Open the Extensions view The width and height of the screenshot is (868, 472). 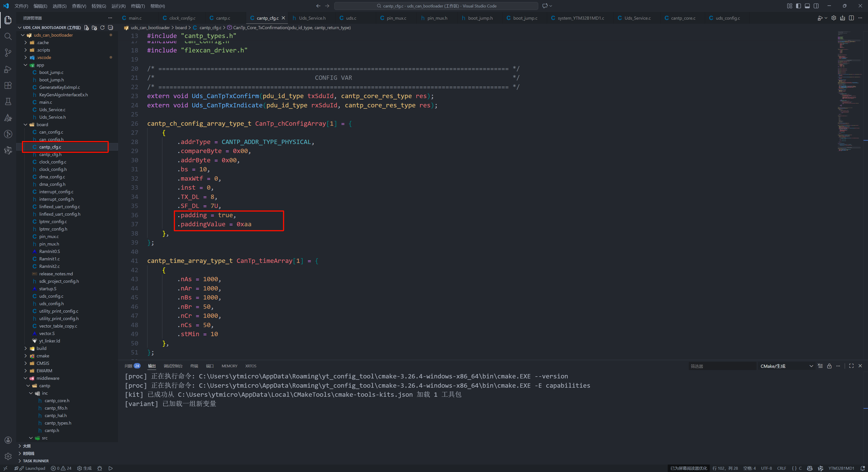coord(8,85)
